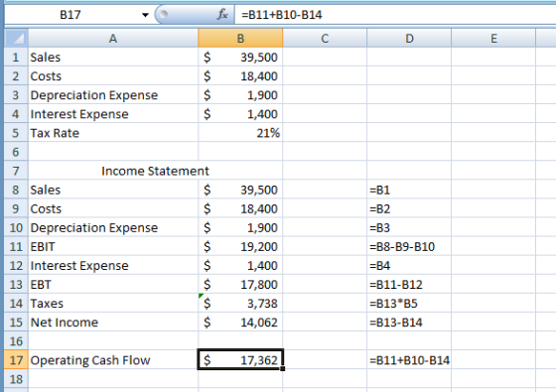This screenshot has width=556, height=392.
Task: Select the 21% tax rate cell
Action: (240, 133)
